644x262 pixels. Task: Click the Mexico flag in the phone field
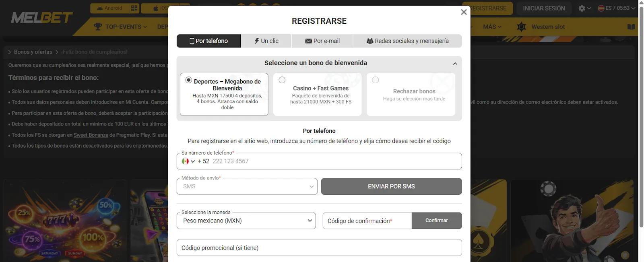click(x=185, y=161)
